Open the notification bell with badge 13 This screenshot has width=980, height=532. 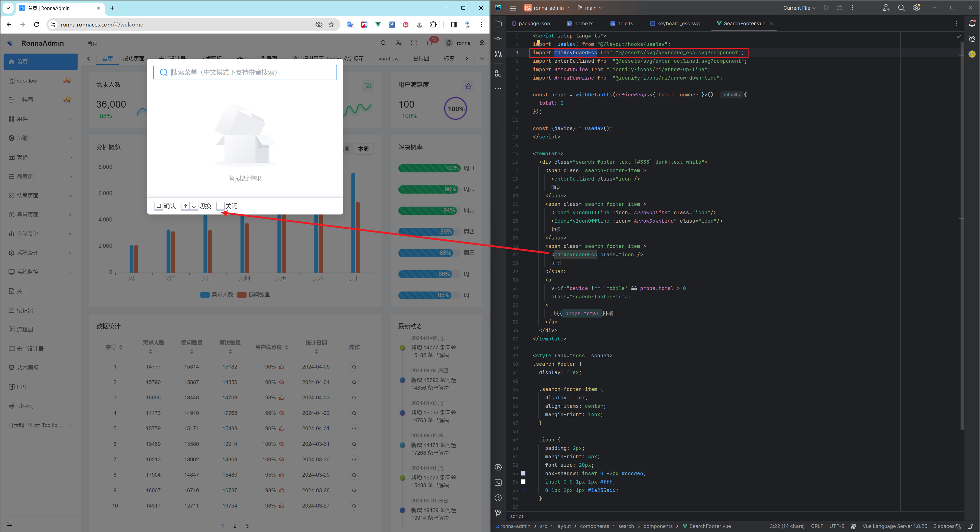point(430,43)
